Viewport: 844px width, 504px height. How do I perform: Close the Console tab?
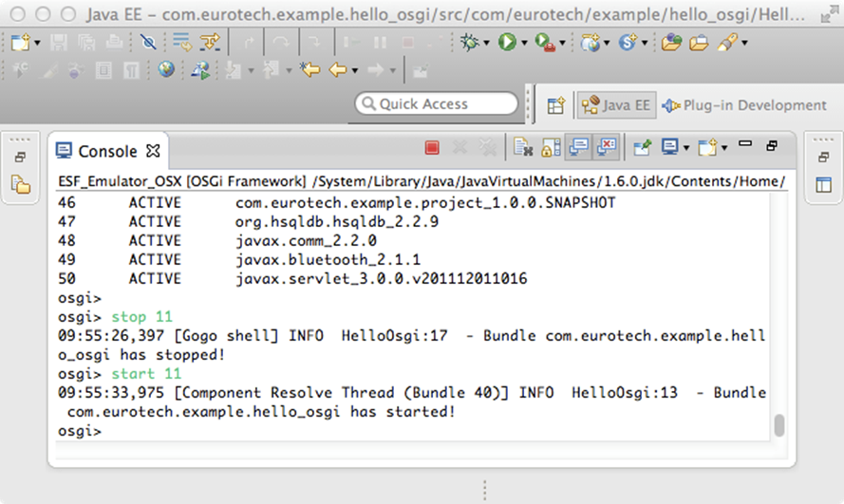pyautogui.click(x=154, y=151)
